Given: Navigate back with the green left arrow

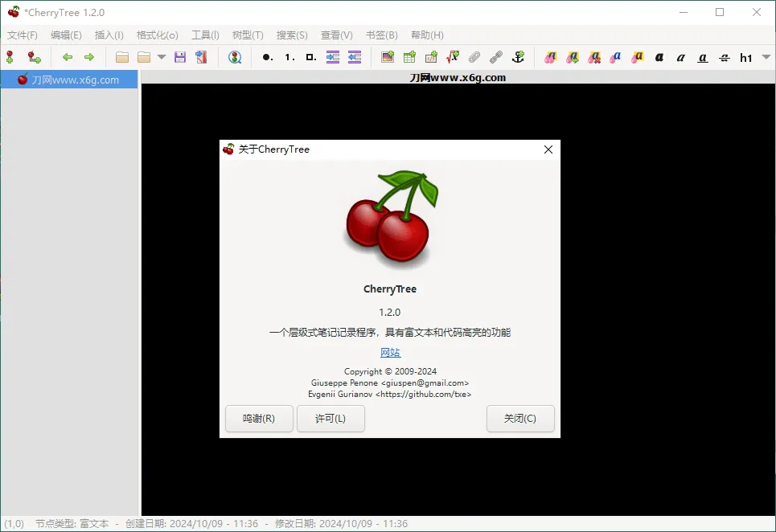Looking at the screenshot, I should point(68,57).
